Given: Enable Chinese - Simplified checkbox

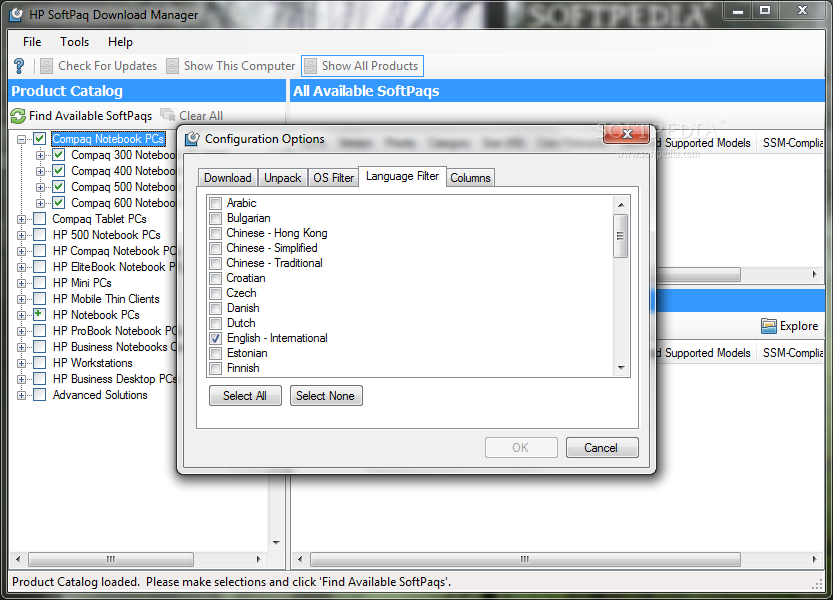Looking at the screenshot, I should [216, 248].
